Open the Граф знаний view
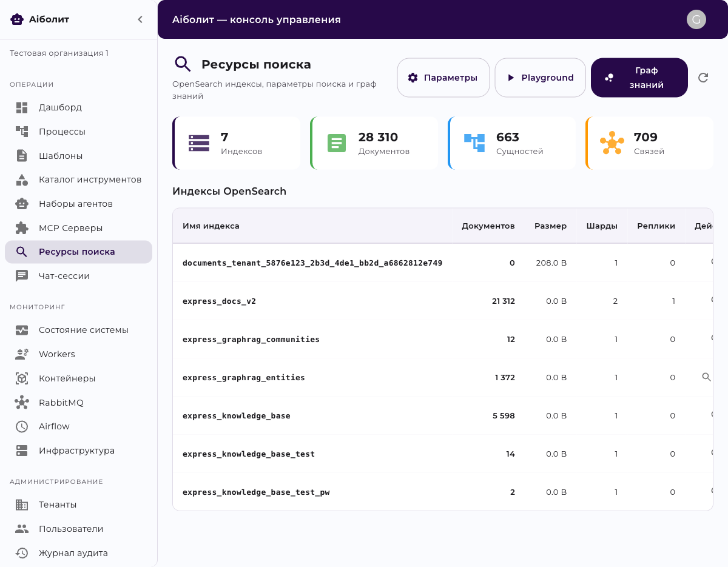The height and width of the screenshot is (567, 728). click(639, 78)
